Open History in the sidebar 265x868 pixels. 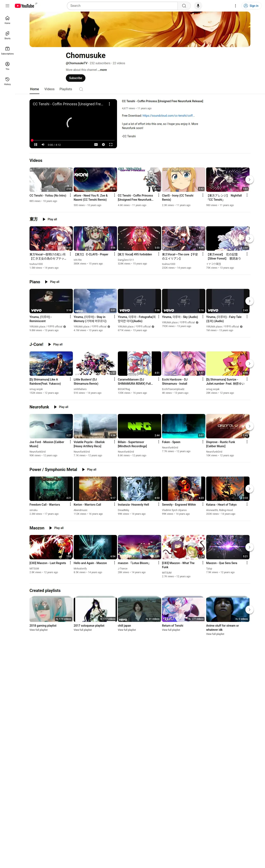[x=7, y=81]
